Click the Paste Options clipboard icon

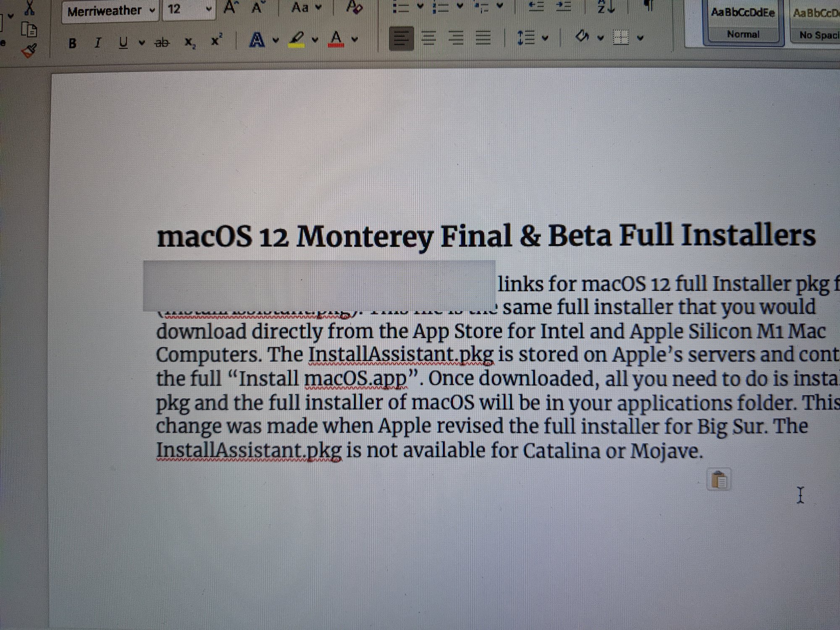click(x=719, y=480)
